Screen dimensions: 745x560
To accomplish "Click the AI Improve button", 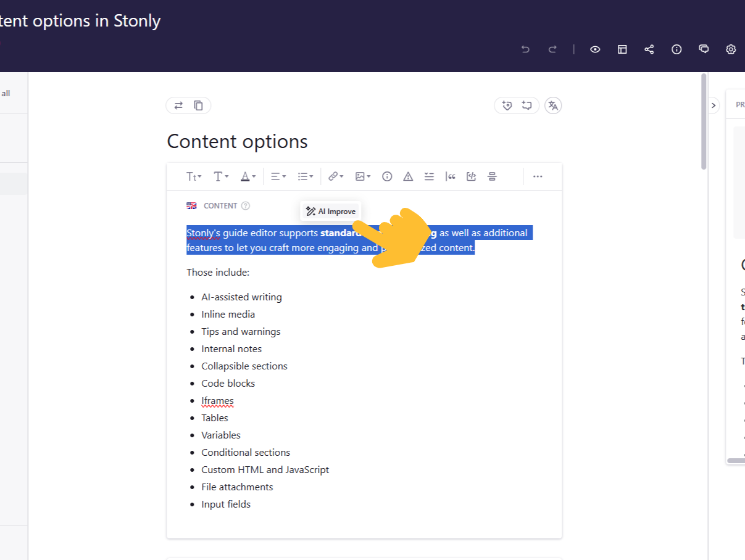I will [330, 211].
